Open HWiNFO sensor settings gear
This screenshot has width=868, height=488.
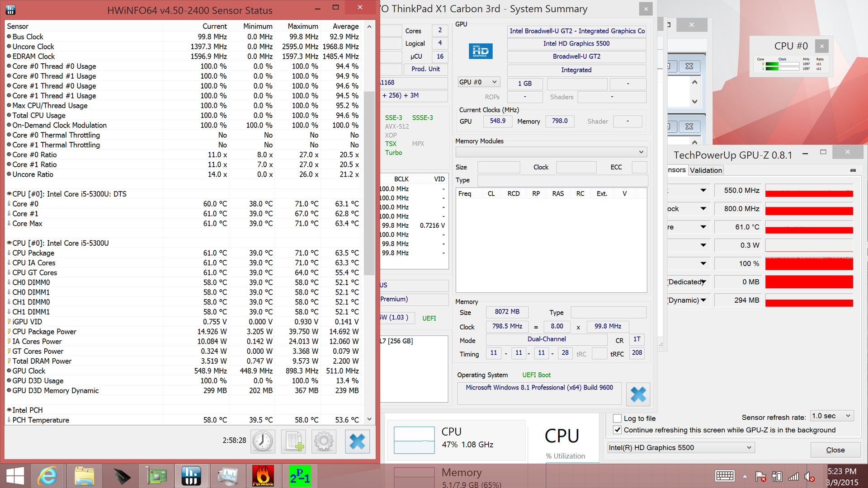coord(324,441)
